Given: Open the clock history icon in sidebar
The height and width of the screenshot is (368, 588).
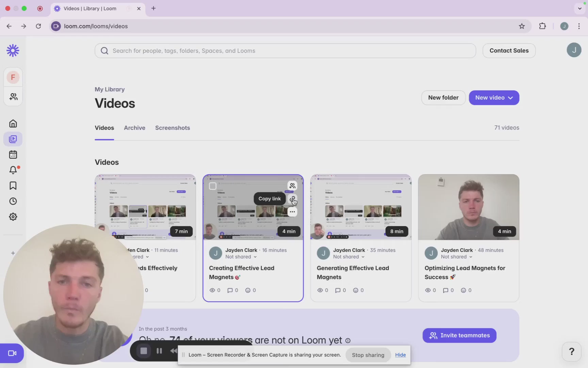Looking at the screenshot, I should pos(13,201).
